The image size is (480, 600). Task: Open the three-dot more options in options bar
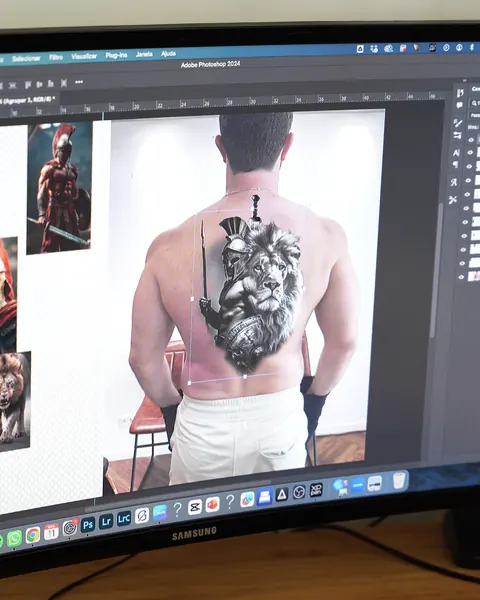pyautogui.click(x=79, y=82)
